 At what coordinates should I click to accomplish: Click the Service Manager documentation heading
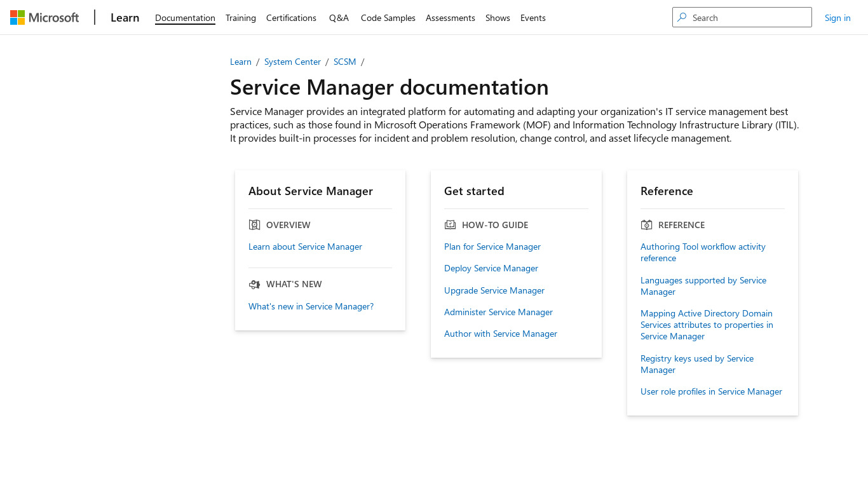(x=390, y=87)
